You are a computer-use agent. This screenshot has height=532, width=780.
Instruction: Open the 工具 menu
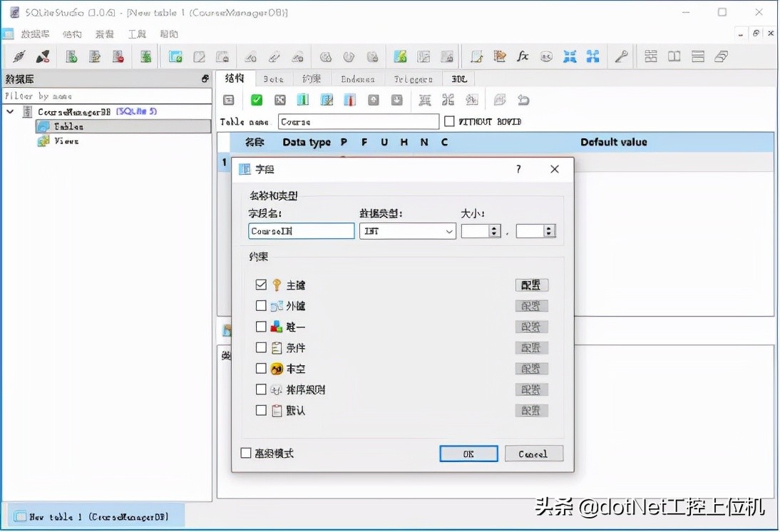tap(136, 34)
